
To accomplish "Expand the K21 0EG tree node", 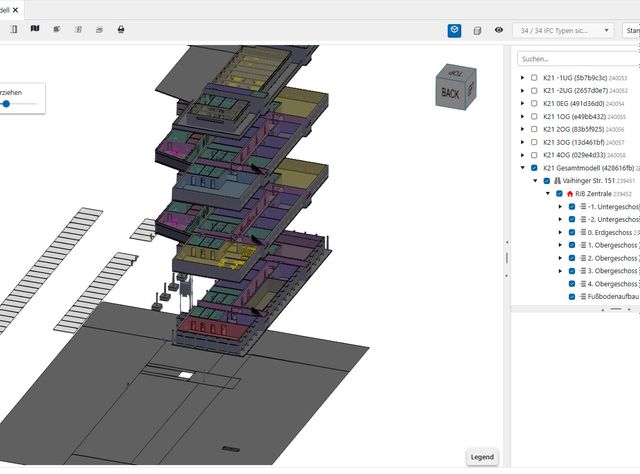I will tap(522, 104).
